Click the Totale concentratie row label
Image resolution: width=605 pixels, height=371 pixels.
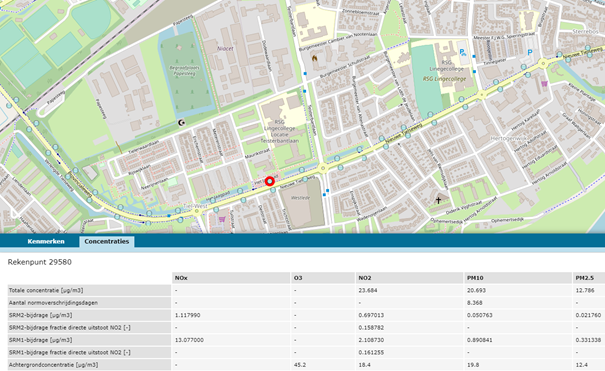(x=46, y=290)
